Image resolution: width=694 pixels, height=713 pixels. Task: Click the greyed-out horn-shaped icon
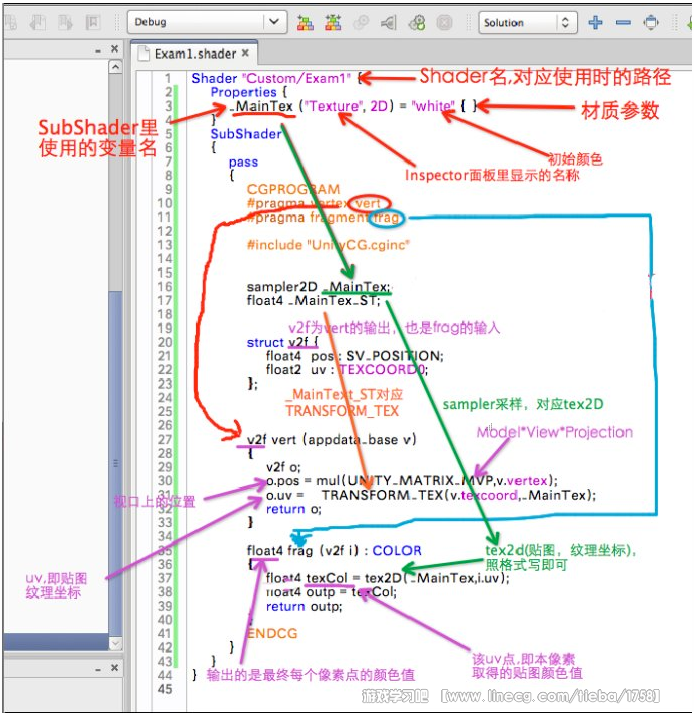[x=389, y=22]
